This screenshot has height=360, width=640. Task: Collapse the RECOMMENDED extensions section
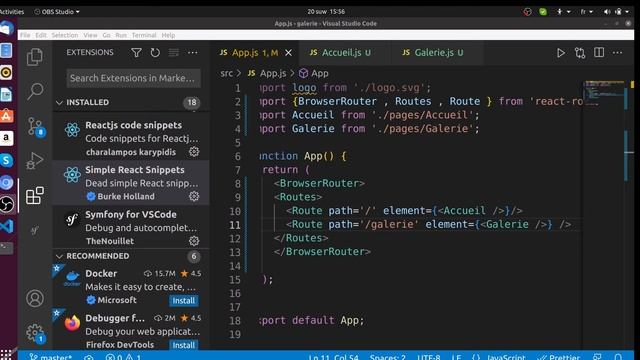131,256
